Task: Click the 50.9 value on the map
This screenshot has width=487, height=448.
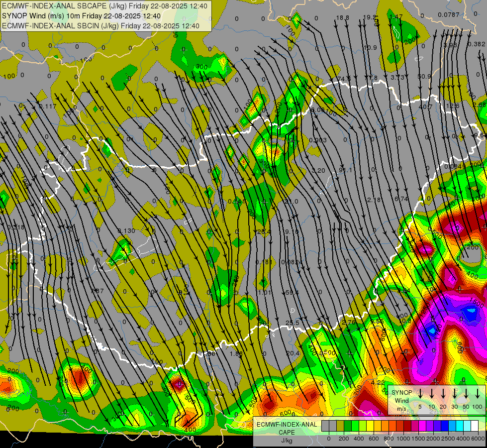Action: coord(424,76)
